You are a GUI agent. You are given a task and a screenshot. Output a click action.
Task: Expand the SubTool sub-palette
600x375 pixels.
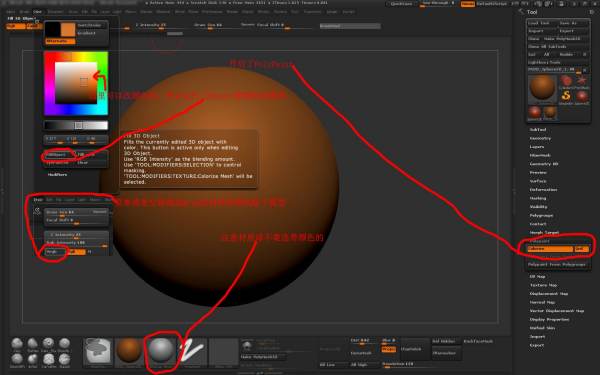point(538,130)
